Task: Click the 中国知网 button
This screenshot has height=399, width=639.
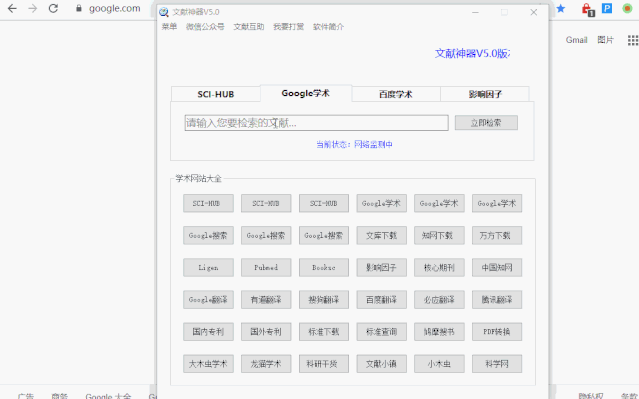Action: [497, 268]
